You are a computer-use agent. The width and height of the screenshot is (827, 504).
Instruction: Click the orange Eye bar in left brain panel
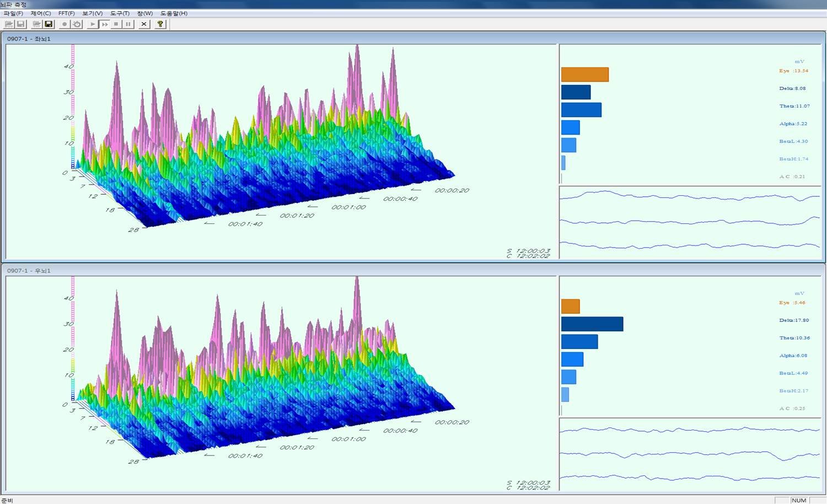pos(584,74)
